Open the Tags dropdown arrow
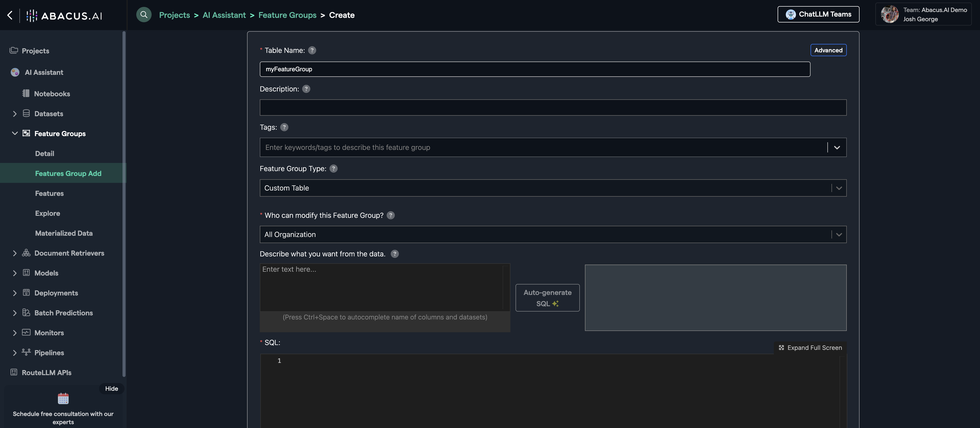Screen dimensions: 980x428 (837, 147)
